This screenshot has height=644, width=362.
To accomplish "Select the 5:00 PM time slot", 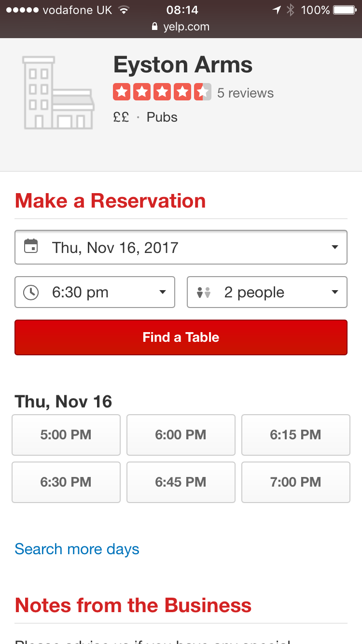I will tap(66, 435).
